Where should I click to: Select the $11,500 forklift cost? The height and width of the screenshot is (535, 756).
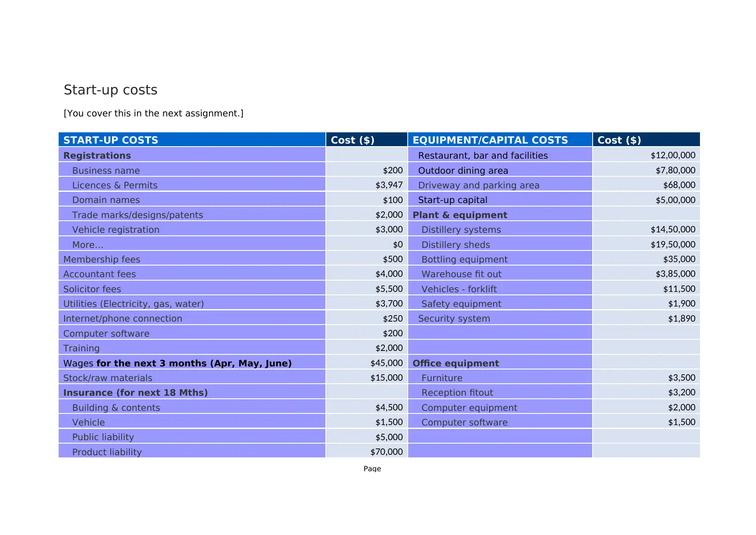pyautogui.click(x=679, y=289)
